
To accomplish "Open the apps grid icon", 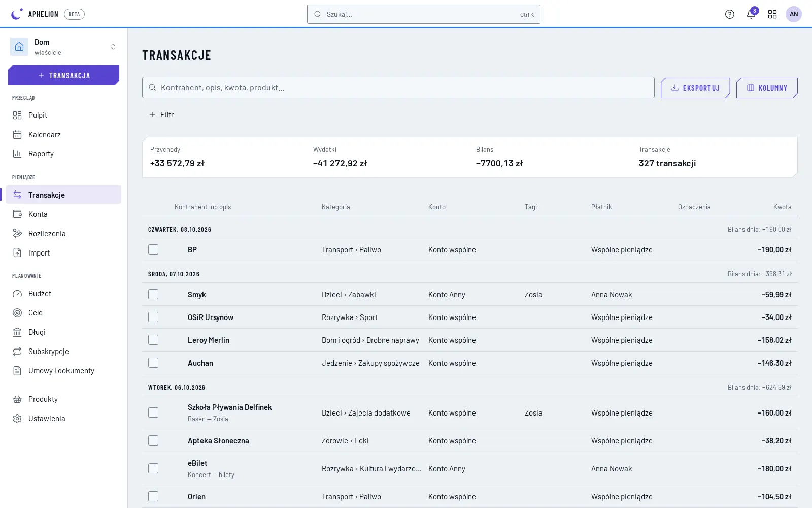I will point(772,14).
